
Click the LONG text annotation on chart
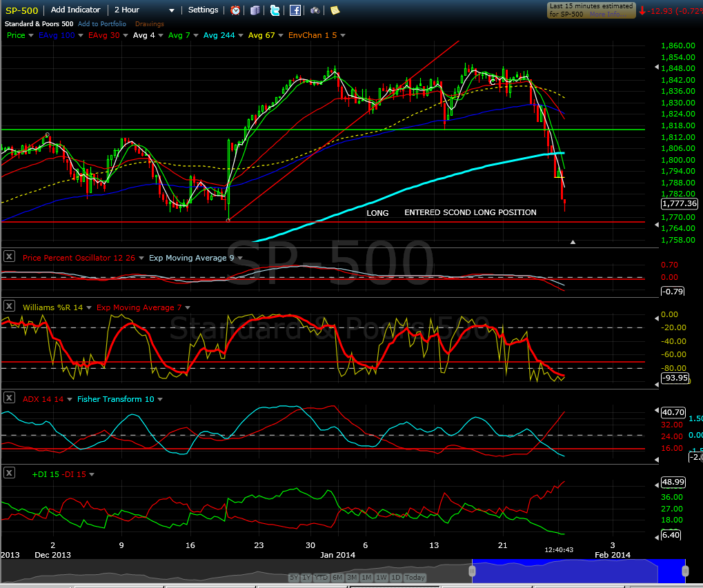coord(377,213)
